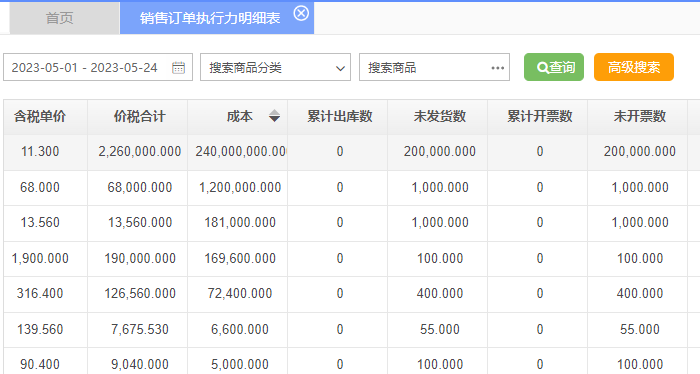This screenshot has width=700, height=374.
Task: Select 未发货数 cell 400.000
Action: point(438,294)
